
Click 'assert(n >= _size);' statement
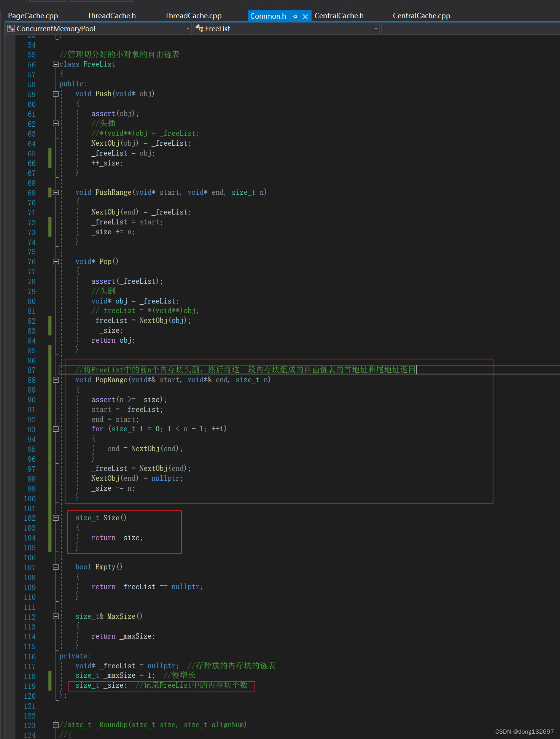coord(129,400)
